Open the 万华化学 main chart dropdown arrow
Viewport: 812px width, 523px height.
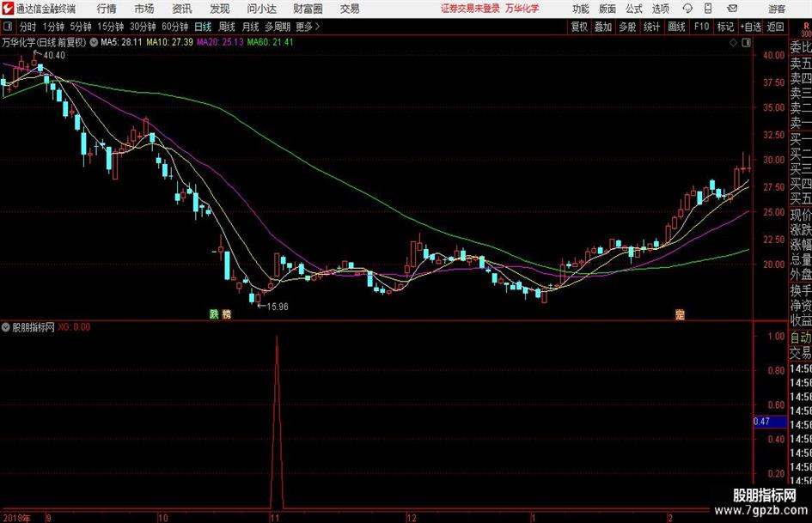coord(94,42)
